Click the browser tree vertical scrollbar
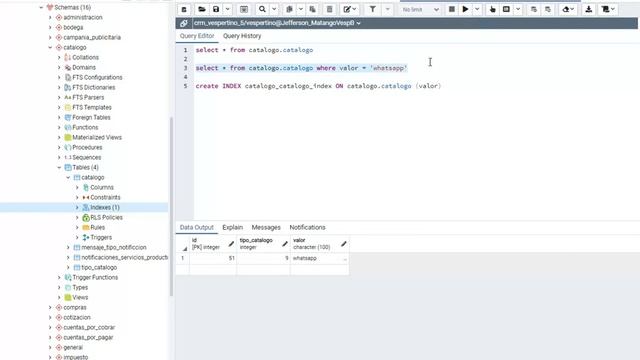The height and width of the screenshot is (360, 640). tap(171, 206)
